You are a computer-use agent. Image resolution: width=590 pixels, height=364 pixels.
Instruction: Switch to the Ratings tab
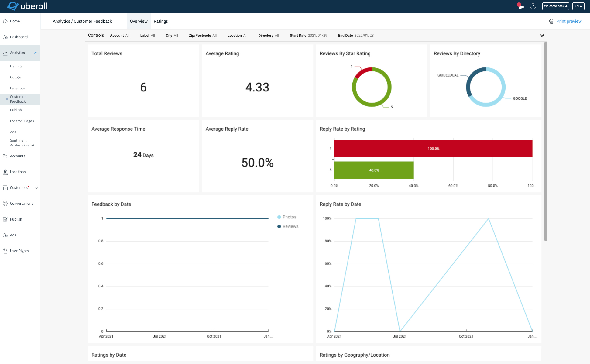pyautogui.click(x=161, y=21)
